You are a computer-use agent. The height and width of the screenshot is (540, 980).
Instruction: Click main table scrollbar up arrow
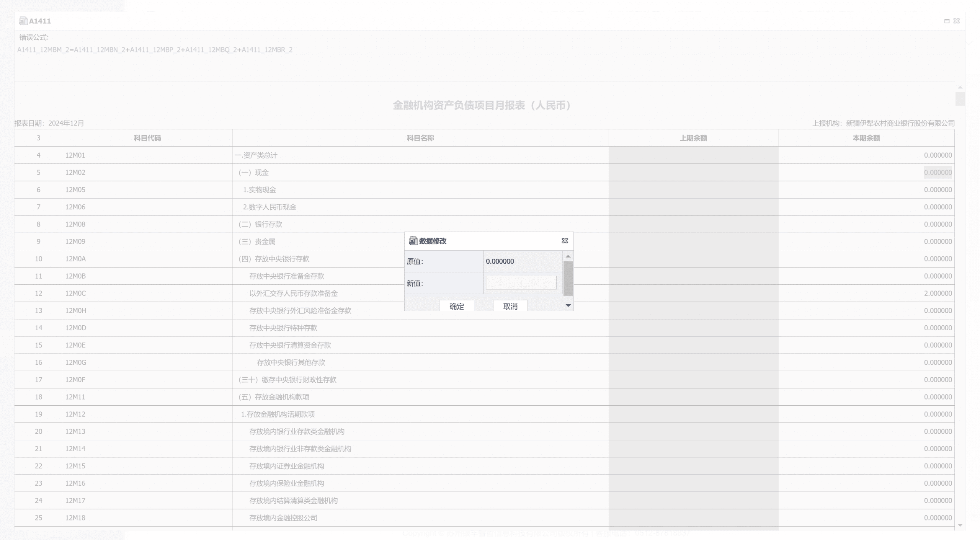[960, 88]
